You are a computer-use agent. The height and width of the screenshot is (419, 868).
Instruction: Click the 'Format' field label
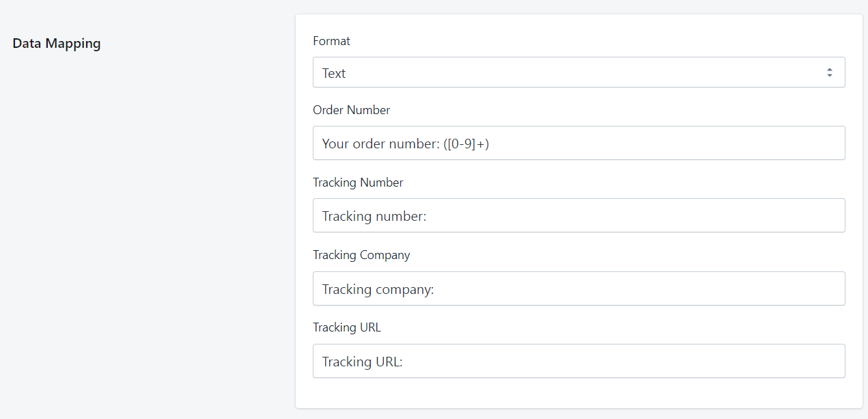331,41
